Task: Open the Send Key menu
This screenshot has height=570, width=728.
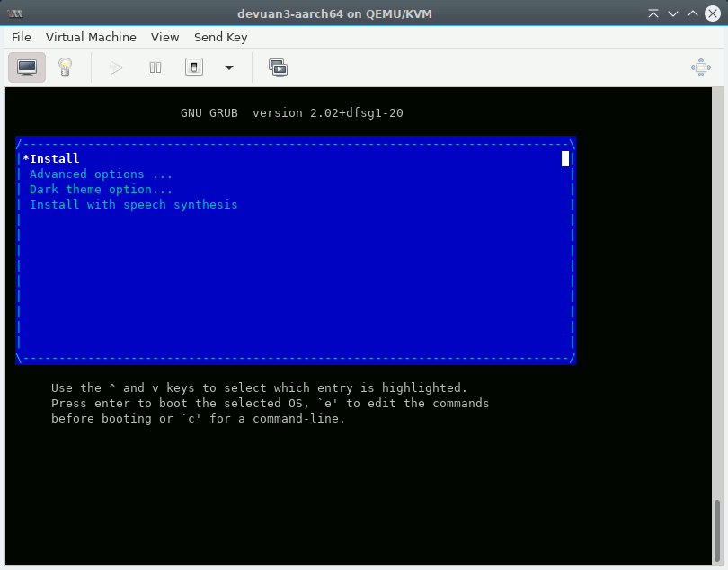Action: click(220, 37)
